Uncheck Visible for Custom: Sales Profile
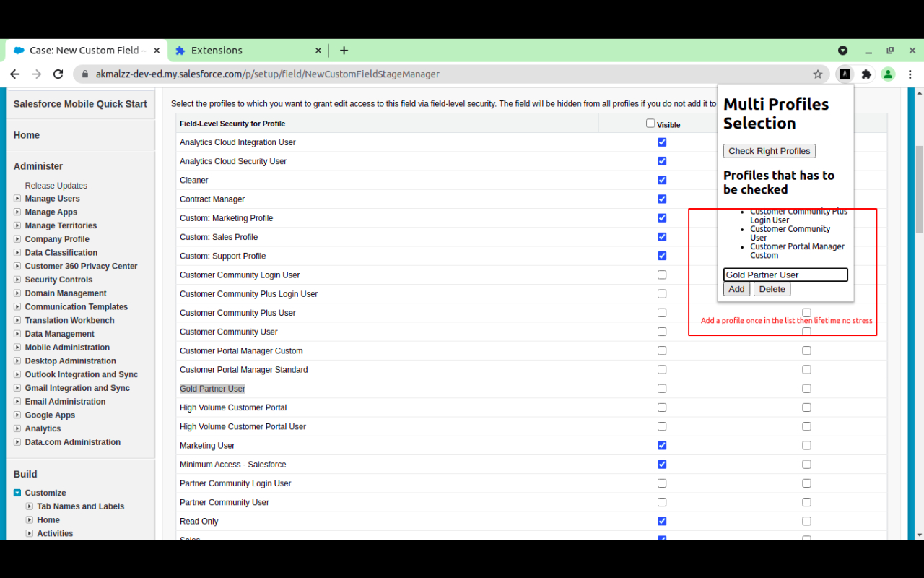Screen dimensions: 924x578 coord(662,237)
